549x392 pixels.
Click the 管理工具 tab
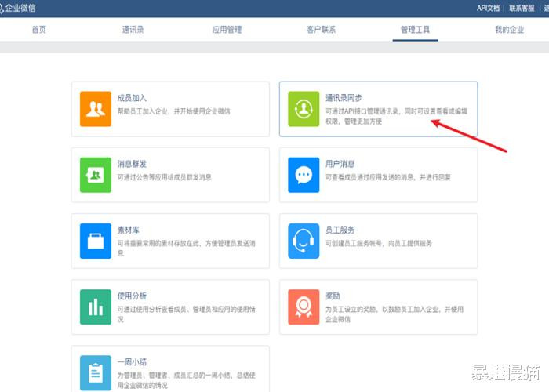pyautogui.click(x=415, y=30)
